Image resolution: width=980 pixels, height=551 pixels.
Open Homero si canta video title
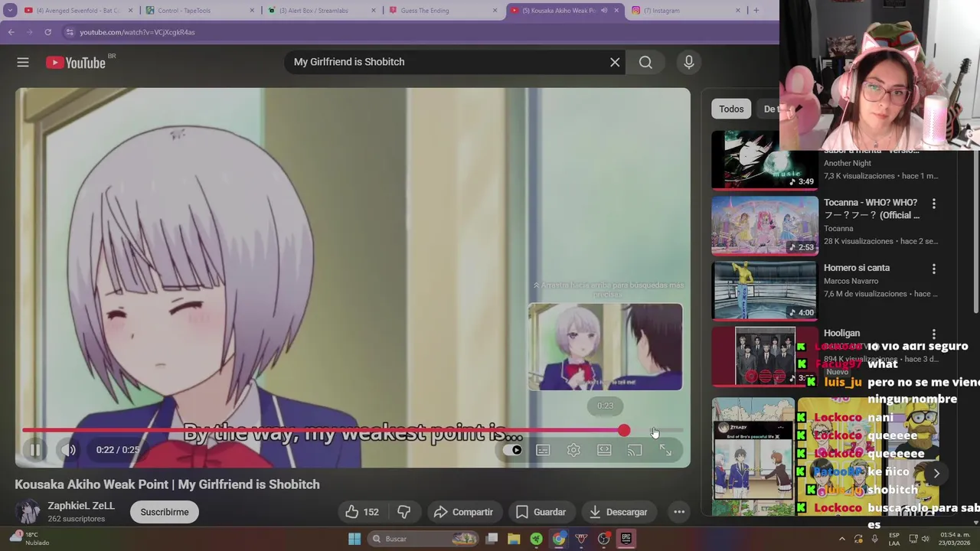857,268
